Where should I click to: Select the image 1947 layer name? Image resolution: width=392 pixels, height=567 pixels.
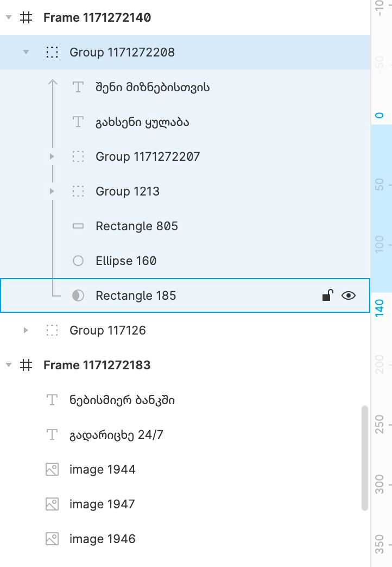click(102, 504)
